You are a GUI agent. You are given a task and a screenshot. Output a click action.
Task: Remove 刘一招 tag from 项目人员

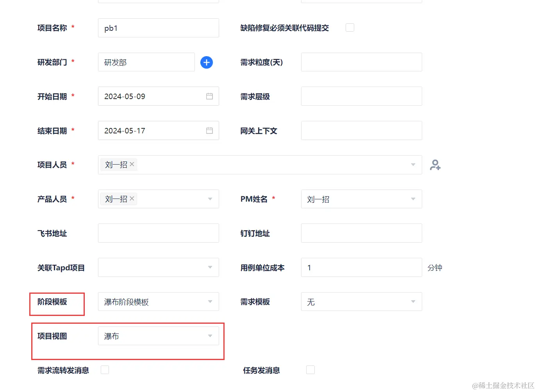132,164
